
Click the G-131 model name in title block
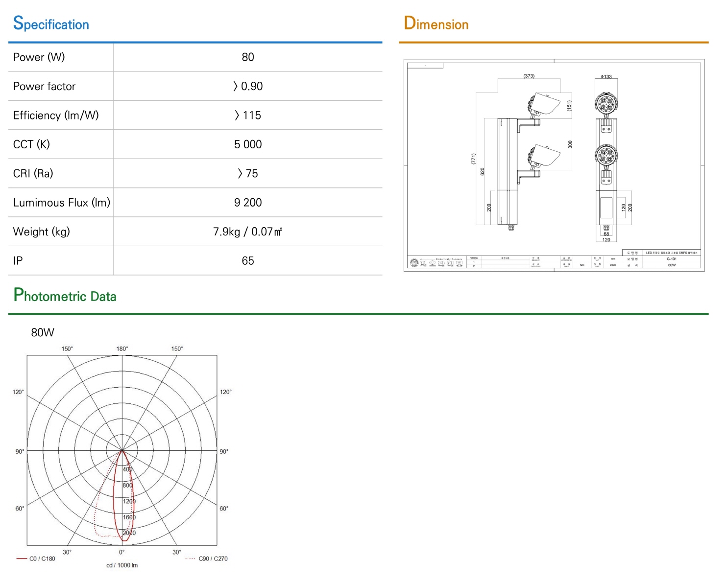pos(672,259)
